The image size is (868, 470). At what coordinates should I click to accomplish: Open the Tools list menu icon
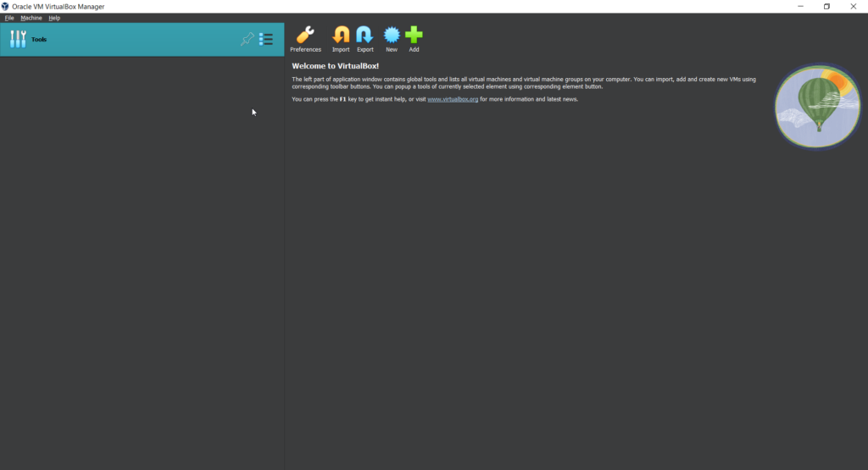[266, 39]
